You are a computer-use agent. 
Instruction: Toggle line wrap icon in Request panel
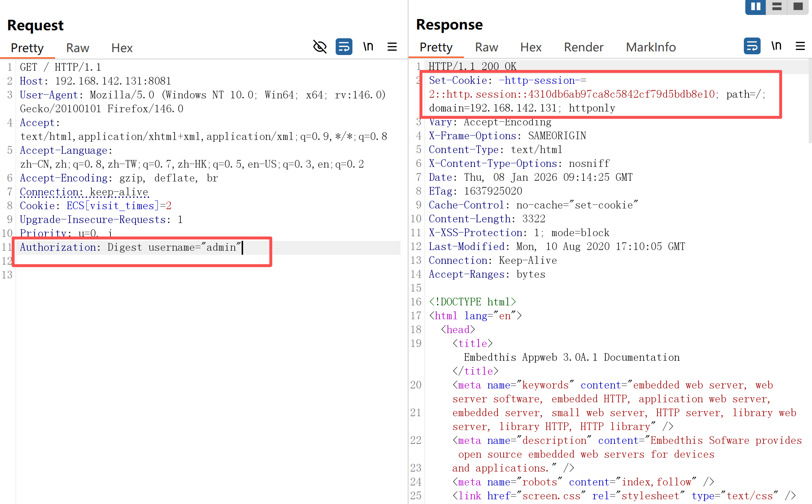(x=344, y=47)
